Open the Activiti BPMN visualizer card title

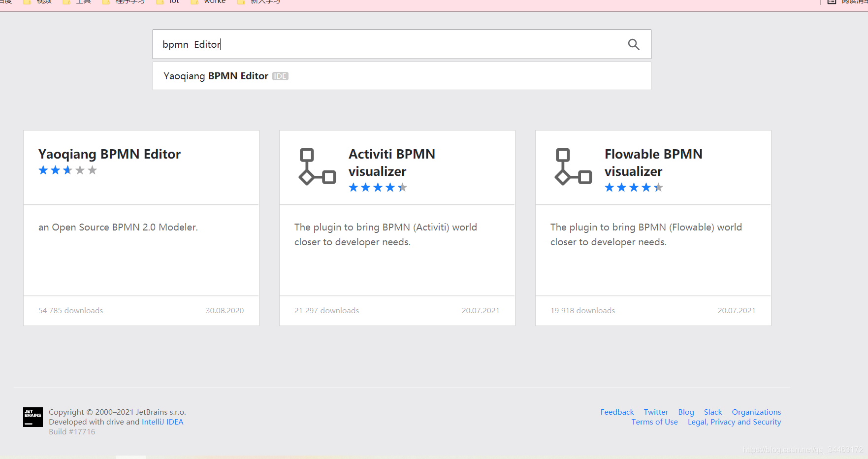(392, 163)
